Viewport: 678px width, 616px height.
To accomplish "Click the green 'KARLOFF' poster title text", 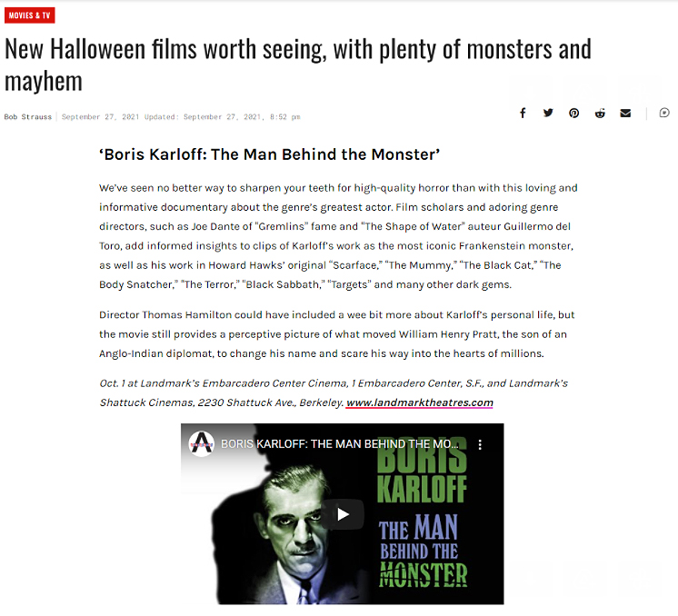I will coord(422,489).
